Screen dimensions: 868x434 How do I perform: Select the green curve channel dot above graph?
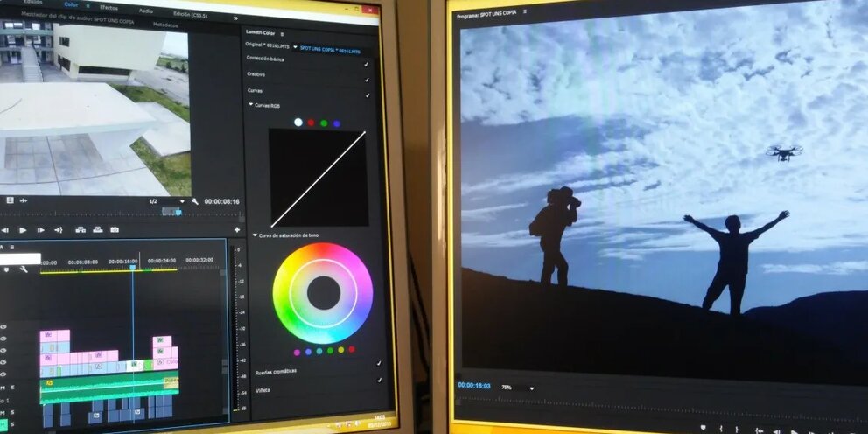tap(324, 122)
